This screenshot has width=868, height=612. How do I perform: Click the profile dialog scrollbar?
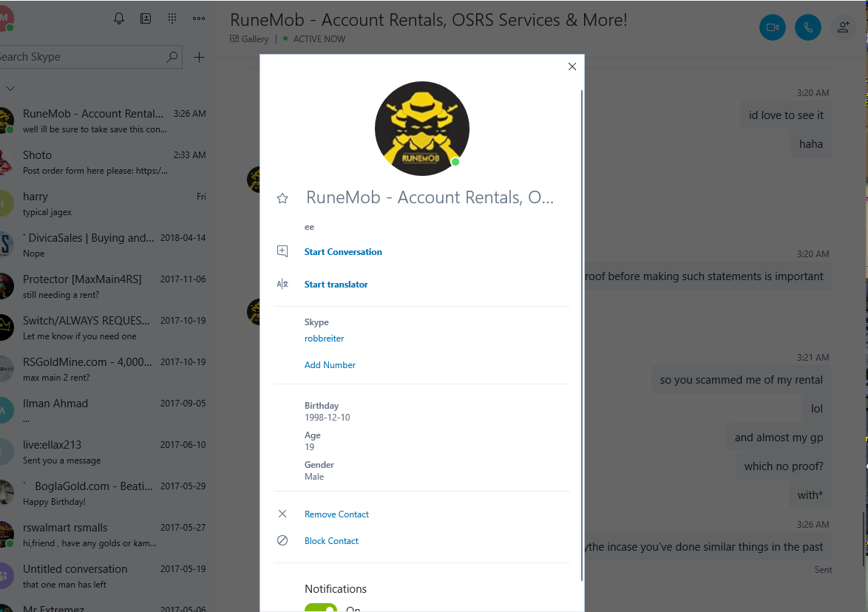point(582,335)
